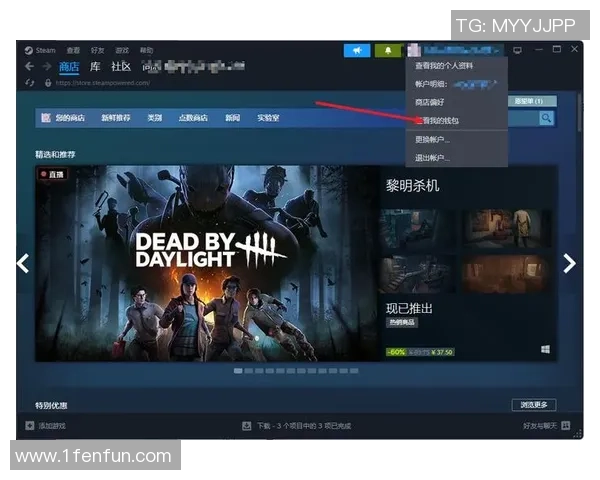Click the friends list icon beside 好友与聊天
The image size is (600, 480).
pos(566,425)
